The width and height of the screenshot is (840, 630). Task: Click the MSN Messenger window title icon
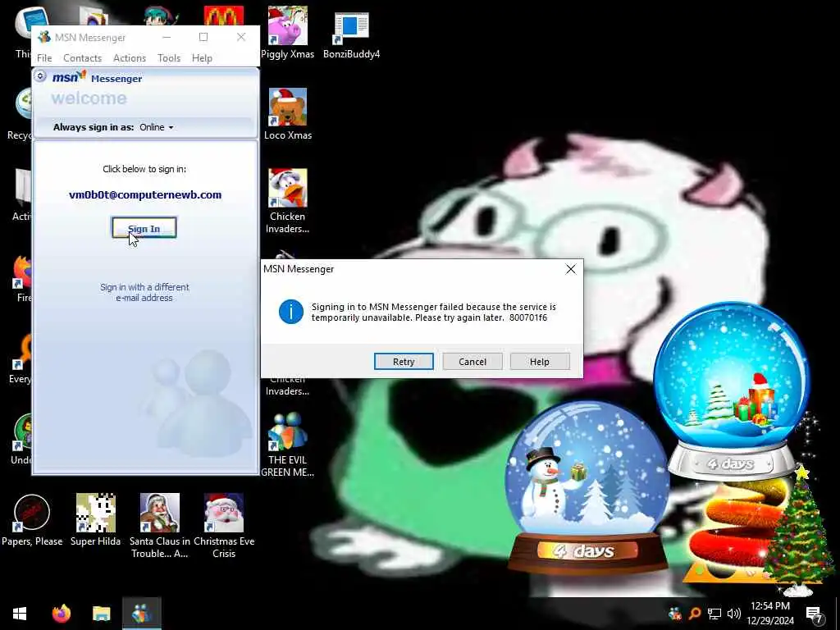[44, 37]
